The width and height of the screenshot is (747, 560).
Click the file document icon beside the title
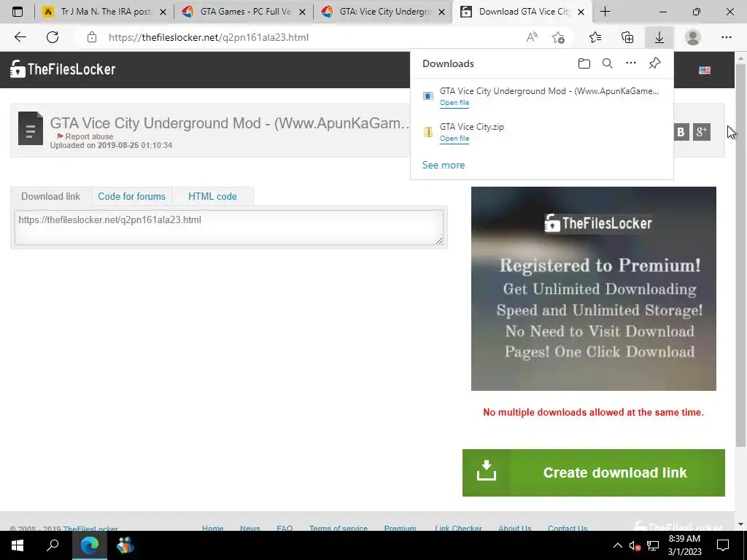[x=31, y=128]
